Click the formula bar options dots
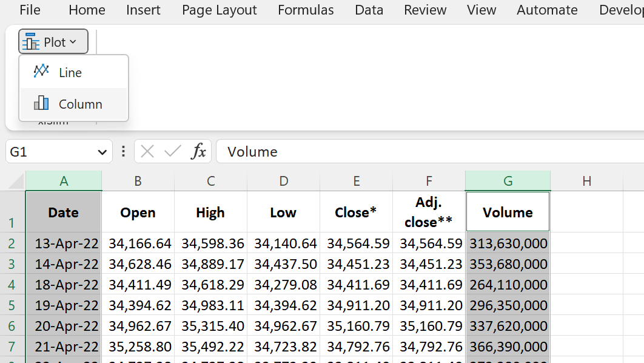 click(123, 152)
